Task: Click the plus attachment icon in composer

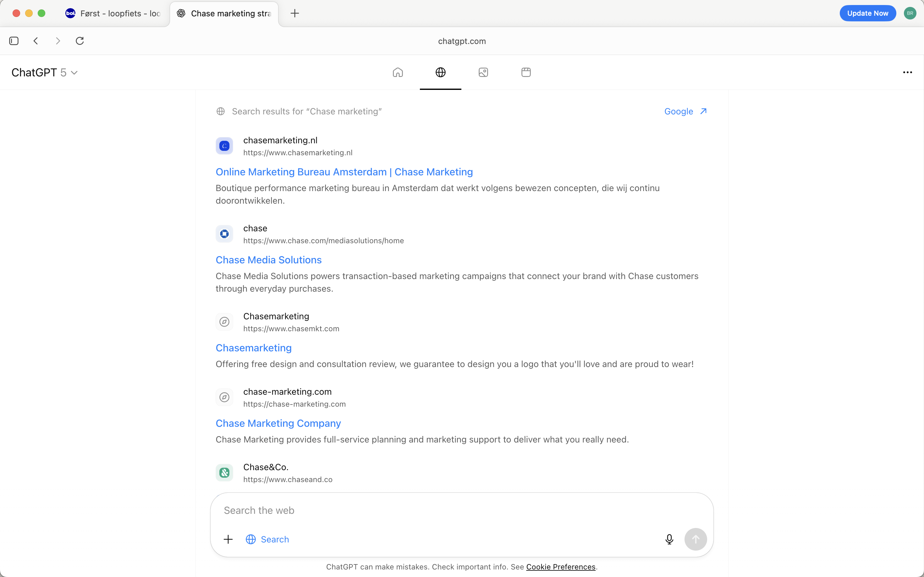Action: pyautogui.click(x=228, y=539)
